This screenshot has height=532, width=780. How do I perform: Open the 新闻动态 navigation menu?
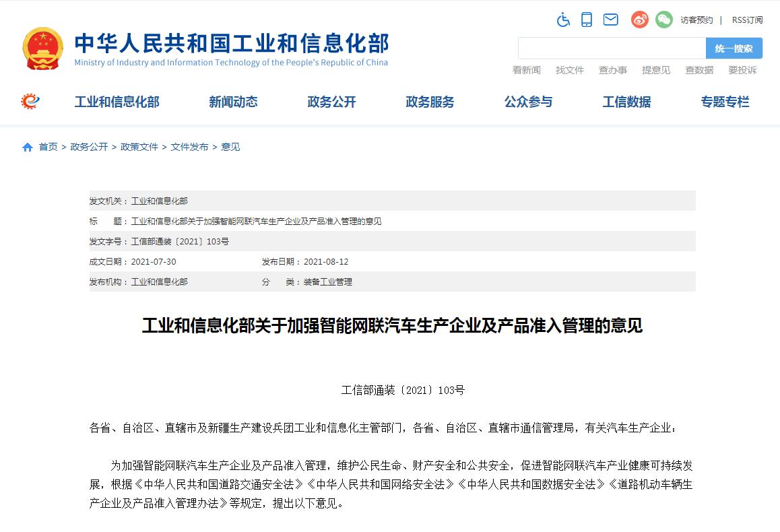(x=233, y=102)
